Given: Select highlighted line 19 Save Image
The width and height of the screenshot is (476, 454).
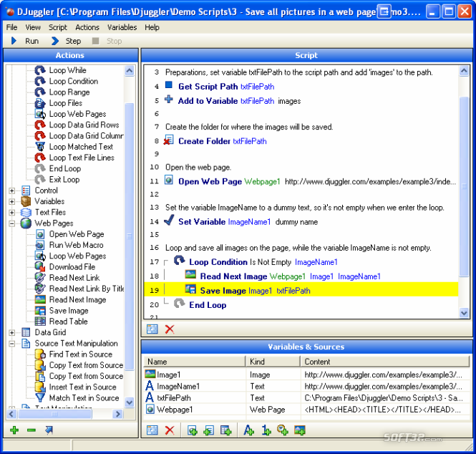Looking at the screenshot, I should [301, 290].
